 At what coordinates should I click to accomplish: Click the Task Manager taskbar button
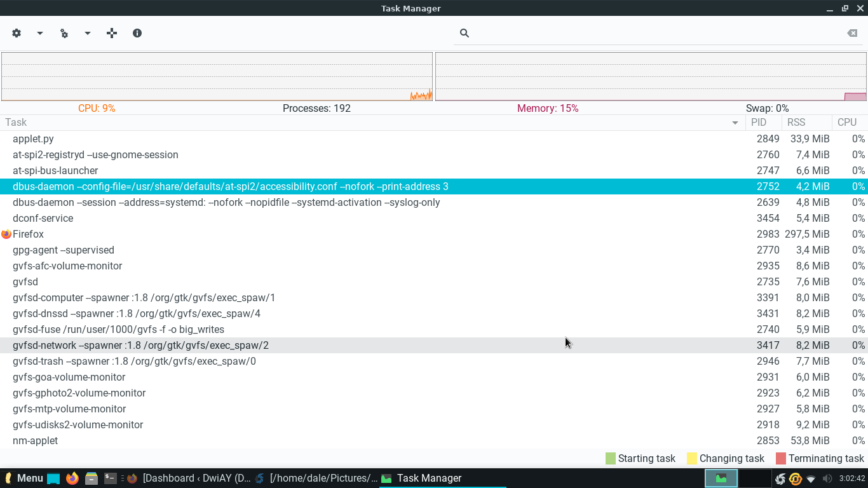(443, 478)
